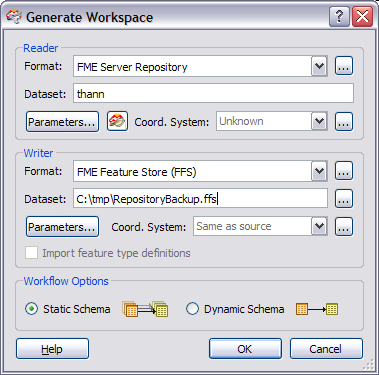Expand the Reader Format dropdown
This screenshot has width=379, height=375.
pos(319,66)
